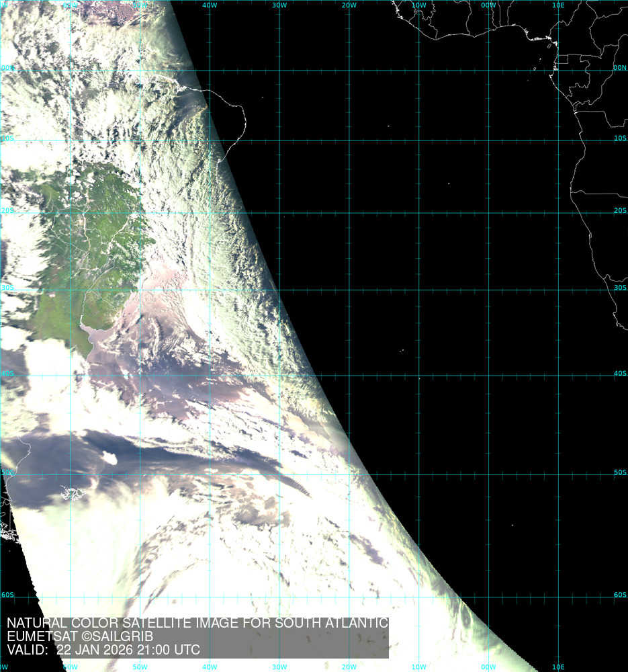This screenshot has width=628, height=672.
Task: Click the 20W longitude label along the top
Action: (x=349, y=5)
